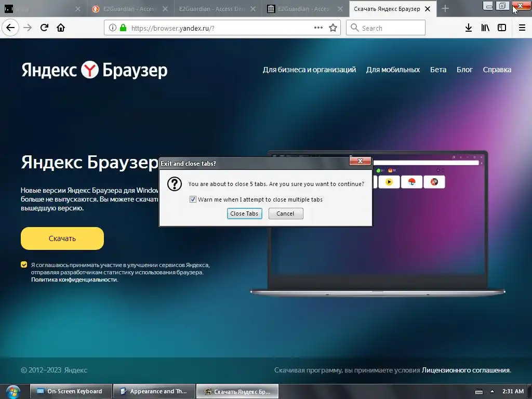Viewport: 532px width, 399px height.
Task: Toggle Warn me when closing multiple tabs
Action: click(x=193, y=199)
